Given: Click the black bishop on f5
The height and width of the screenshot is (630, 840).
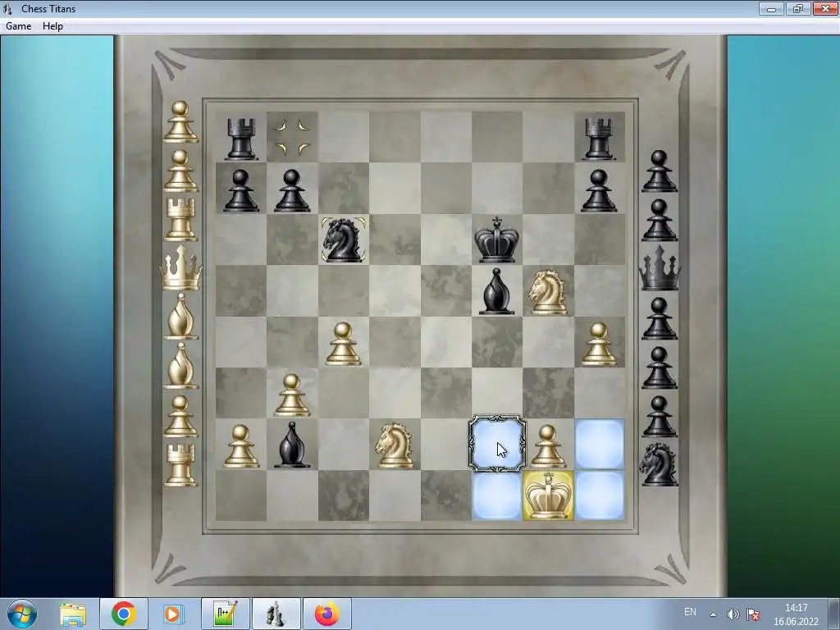Looking at the screenshot, I should coord(496,291).
